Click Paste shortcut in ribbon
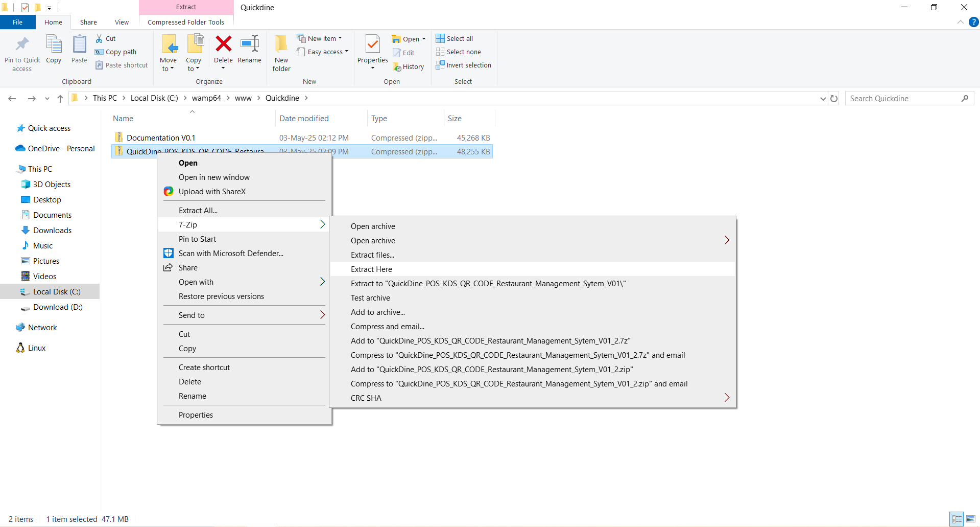This screenshot has width=980, height=527. pos(122,65)
